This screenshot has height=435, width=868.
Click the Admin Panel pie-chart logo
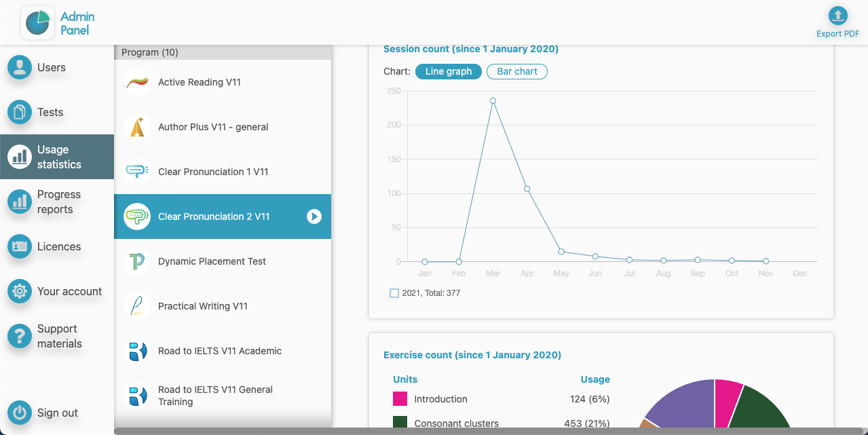click(38, 22)
